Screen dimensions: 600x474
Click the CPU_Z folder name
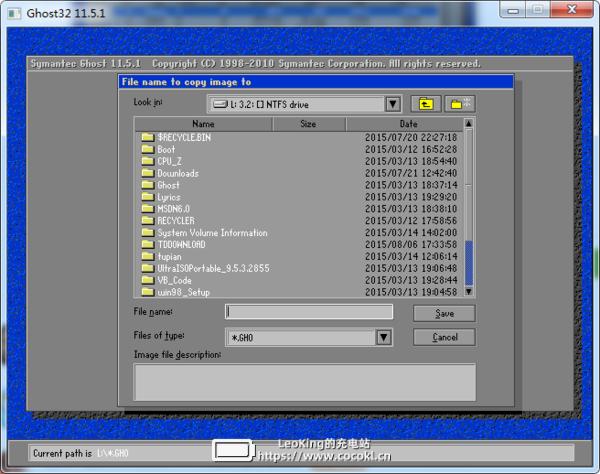pos(170,161)
